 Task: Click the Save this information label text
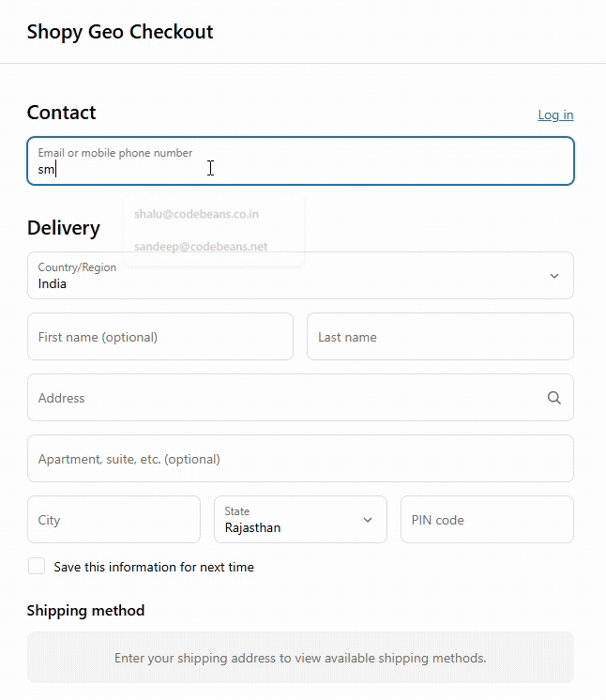tap(154, 567)
